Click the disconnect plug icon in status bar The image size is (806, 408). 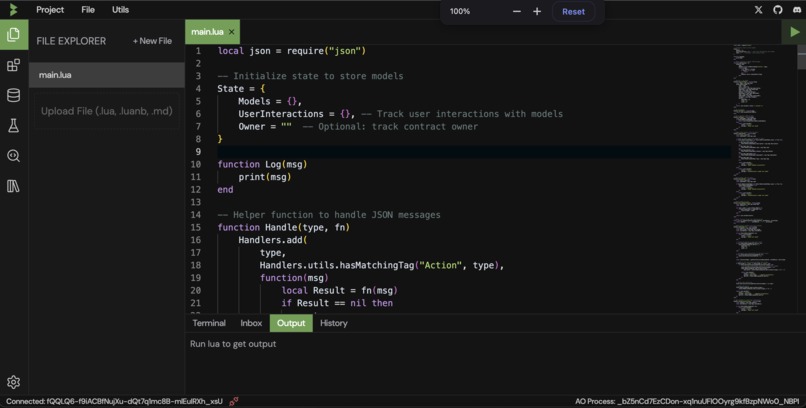click(233, 401)
